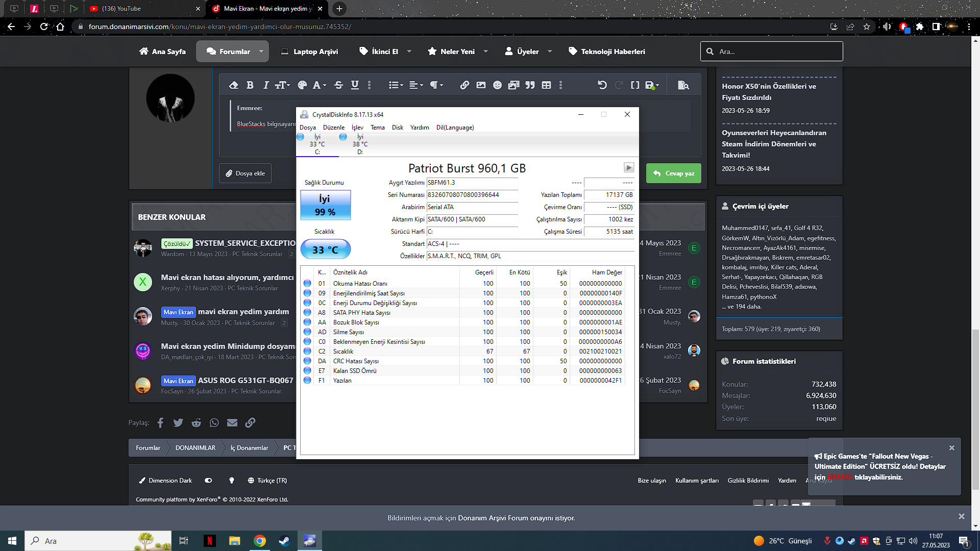This screenshot has width=980, height=551.
Task: Open Netflix from the taskbar
Action: pyautogui.click(x=209, y=541)
